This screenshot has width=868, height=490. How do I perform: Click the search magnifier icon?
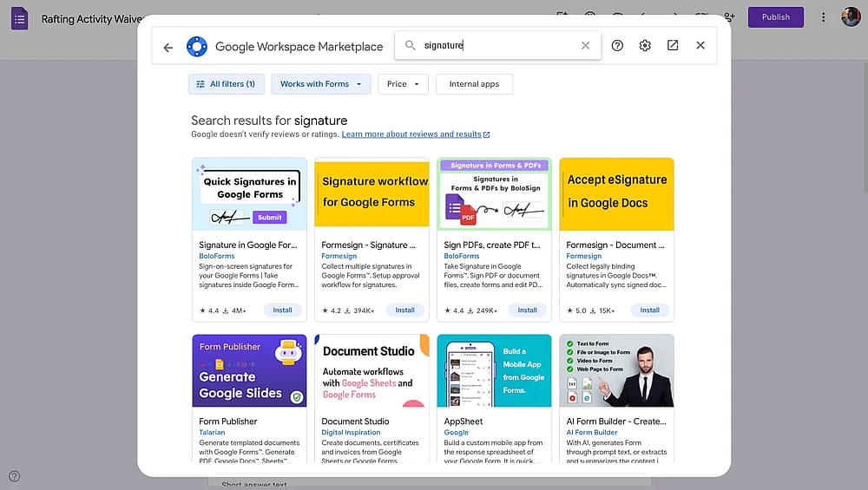(411, 45)
